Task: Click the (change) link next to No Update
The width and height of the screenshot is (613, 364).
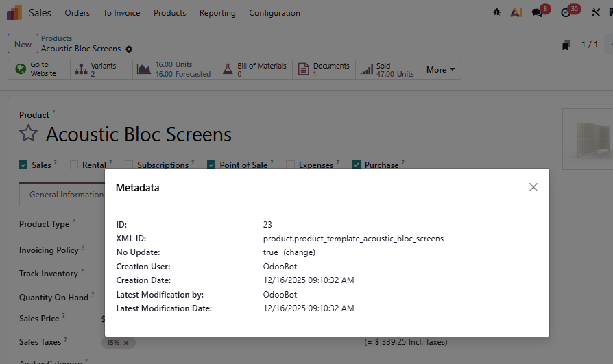Action: [299, 252]
